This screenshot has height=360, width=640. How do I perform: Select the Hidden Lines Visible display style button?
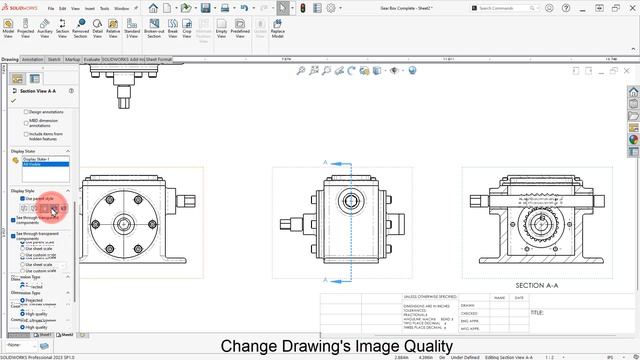point(34,208)
